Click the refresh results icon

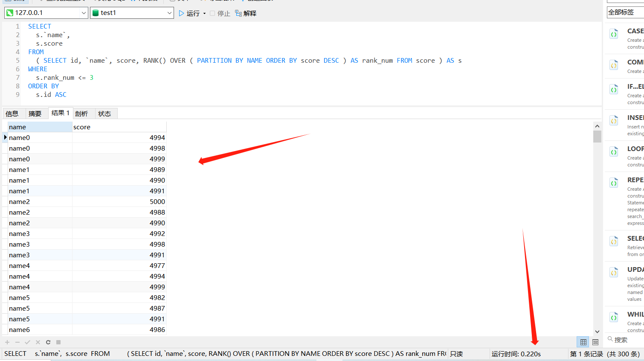point(48,342)
